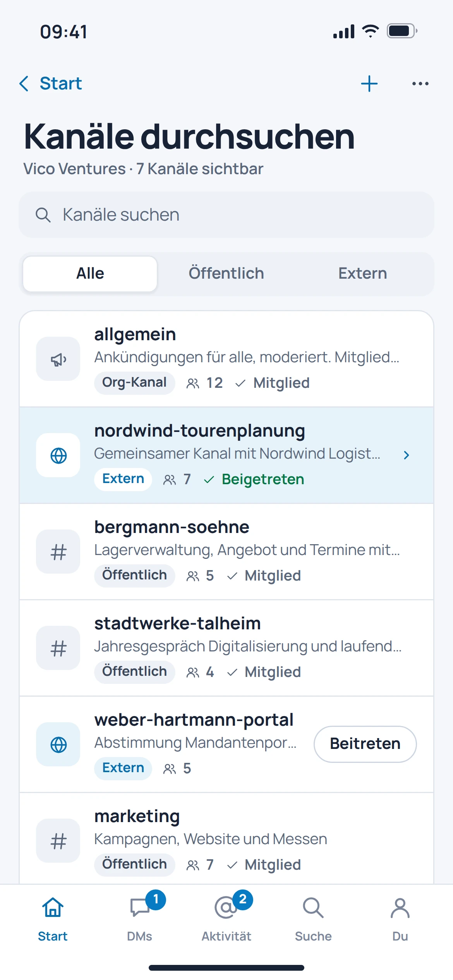Tap the globe icon of nordwind-tourenplanung
The width and height of the screenshot is (453, 980).
pos(58,455)
